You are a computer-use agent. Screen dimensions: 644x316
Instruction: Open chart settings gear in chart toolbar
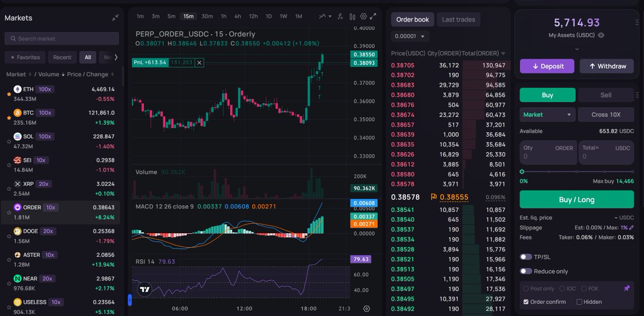tap(364, 16)
